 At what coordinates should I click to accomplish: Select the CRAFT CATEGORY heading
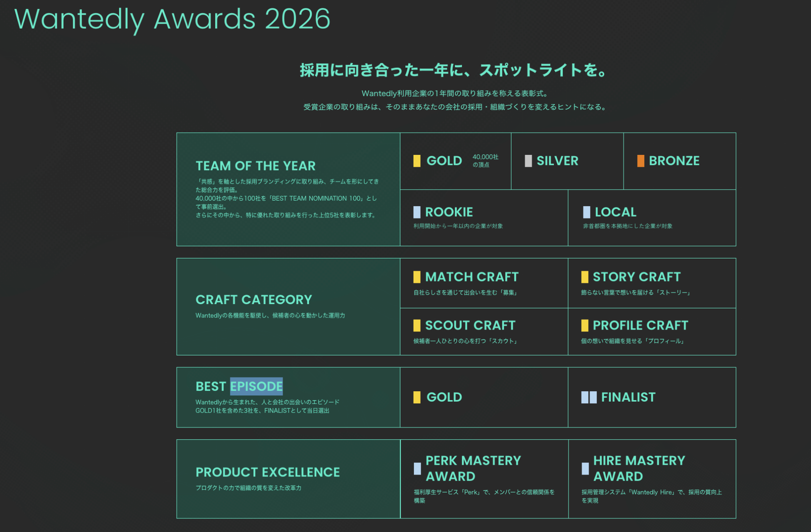[254, 300]
